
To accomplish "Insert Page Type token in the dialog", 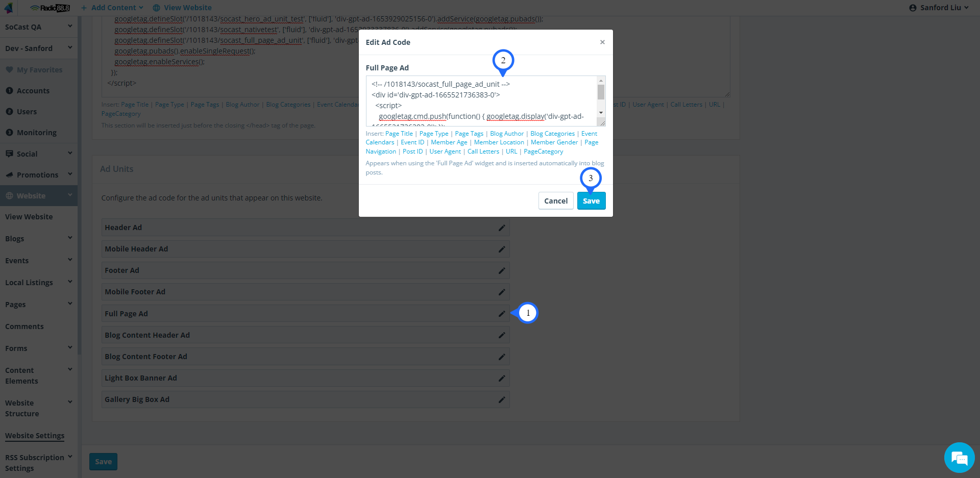I will (434, 134).
